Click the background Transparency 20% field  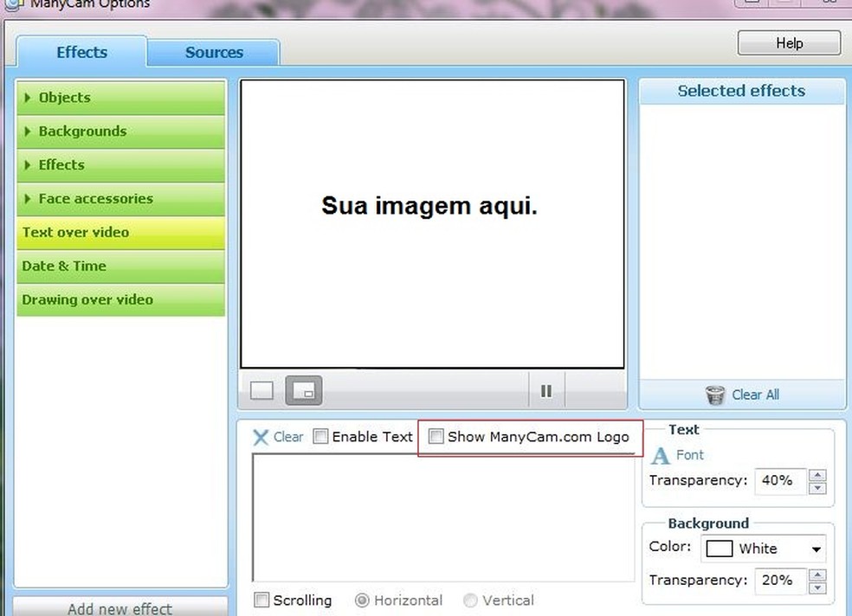pos(780,581)
